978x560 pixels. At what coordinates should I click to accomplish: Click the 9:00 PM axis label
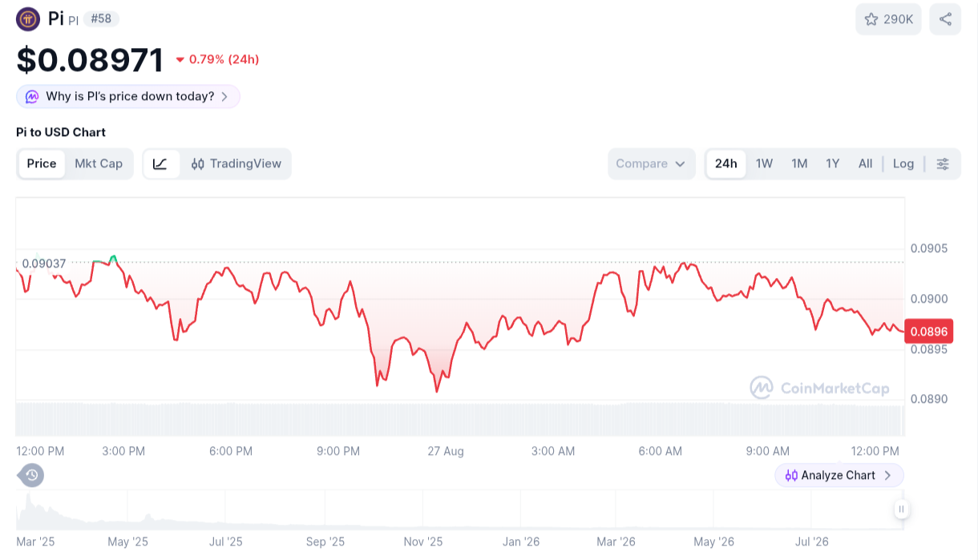point(338,451)
